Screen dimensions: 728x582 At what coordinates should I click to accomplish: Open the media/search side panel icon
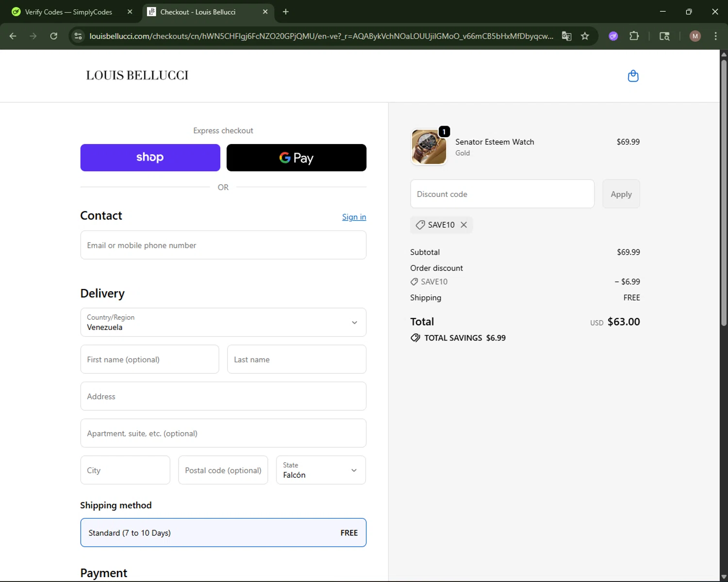click(664, 36)
